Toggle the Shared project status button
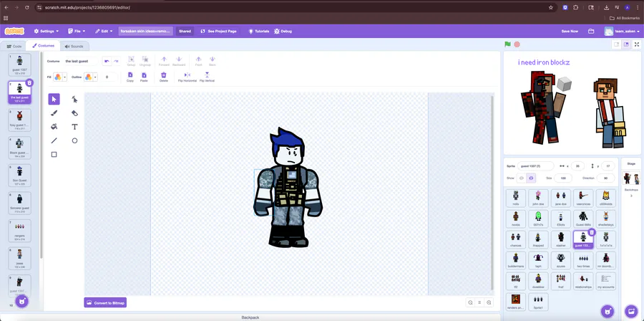The image size is (644, 321). pos(185,32)
